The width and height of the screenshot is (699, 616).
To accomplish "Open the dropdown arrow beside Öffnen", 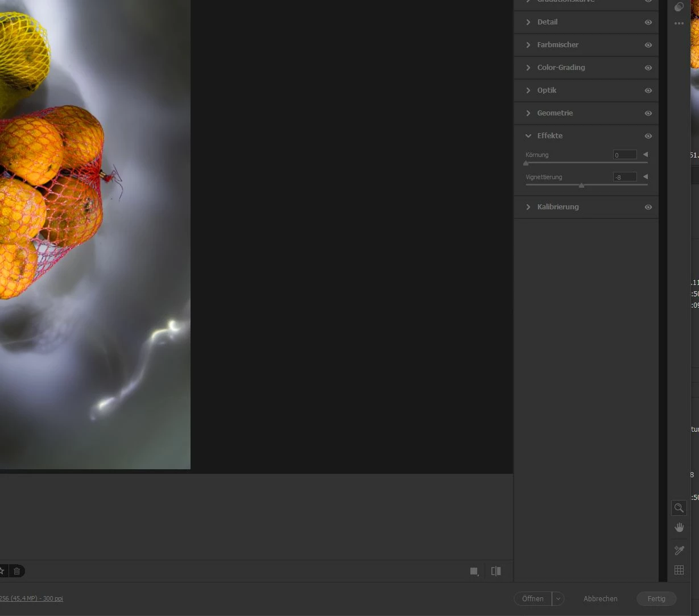I will (x=558, y=599).
